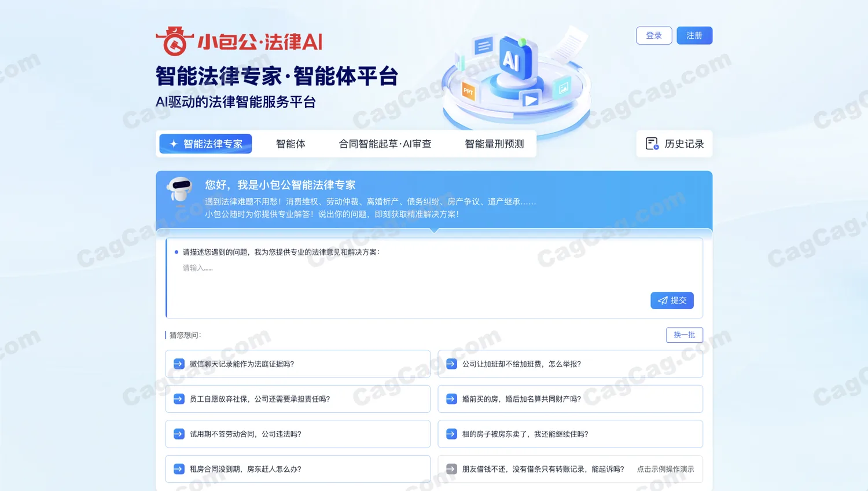Click arrow icon beside 员工自愿放弃社保 question
This screenshot has height=491, width=868.
[x=179, y=399]
